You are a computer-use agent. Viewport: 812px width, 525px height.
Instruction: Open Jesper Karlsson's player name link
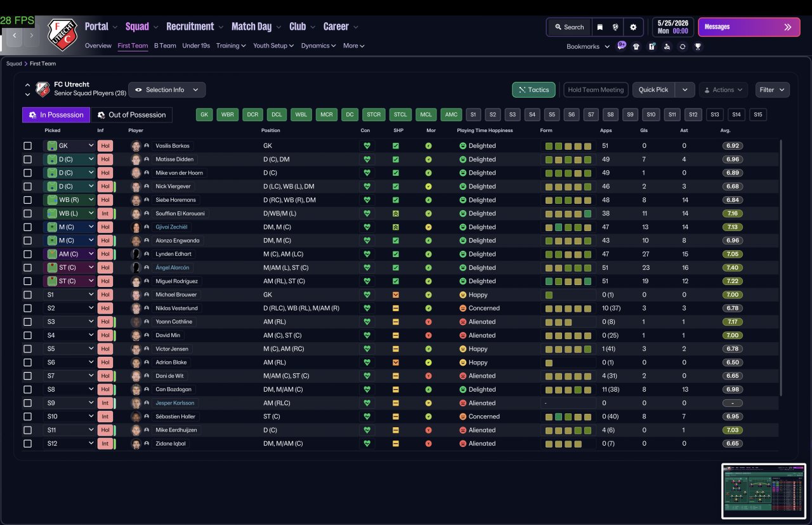[175, 403]
